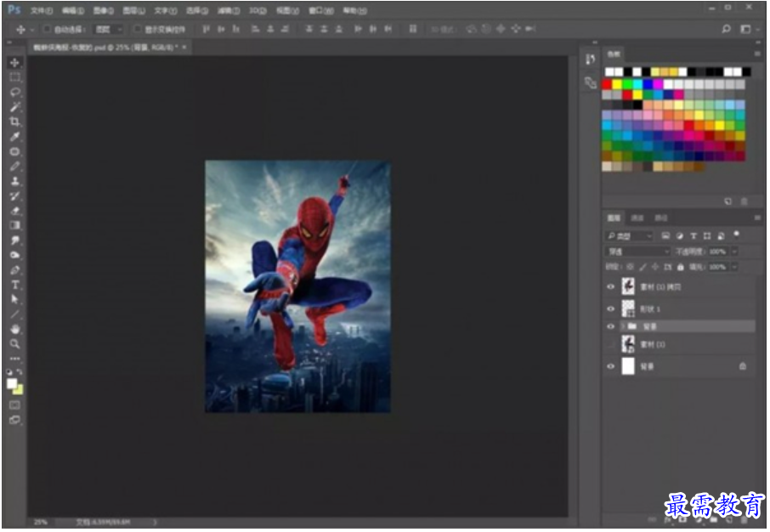Select the Spot Healing Brush tool
Image resolution: width=770 pixels, height=532 pixels.
pos(14,152)
